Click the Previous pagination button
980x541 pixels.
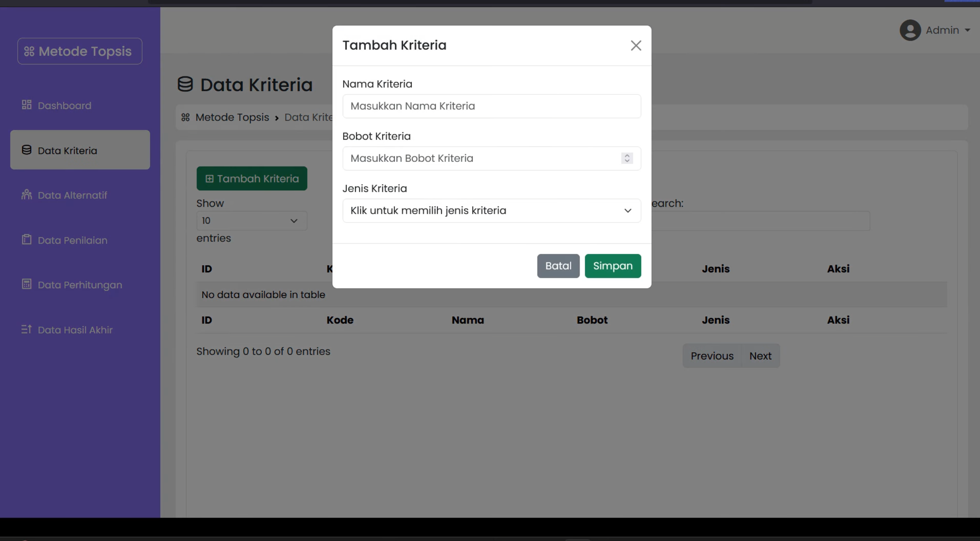tap(712, 356)
